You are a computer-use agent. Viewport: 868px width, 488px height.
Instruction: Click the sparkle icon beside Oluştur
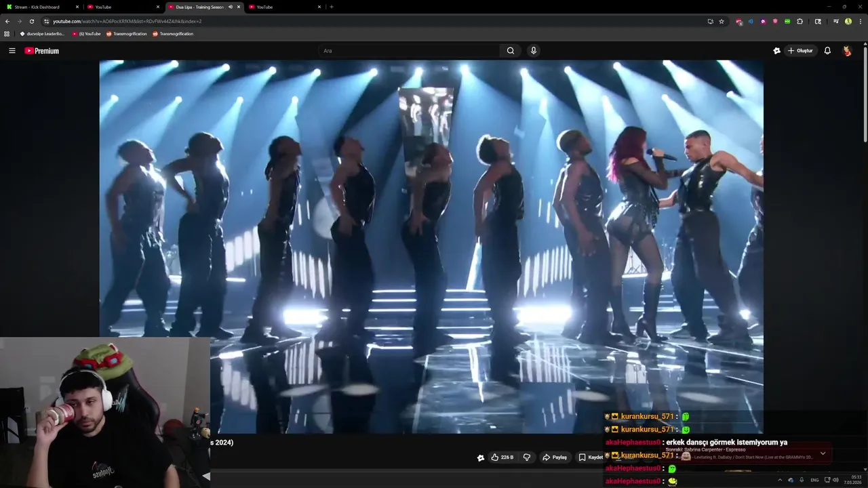776,51
